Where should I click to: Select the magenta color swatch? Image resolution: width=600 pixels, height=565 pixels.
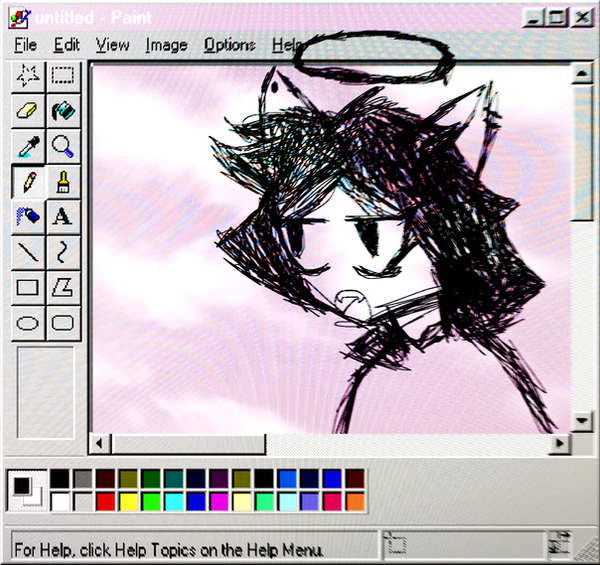(219, 501)
